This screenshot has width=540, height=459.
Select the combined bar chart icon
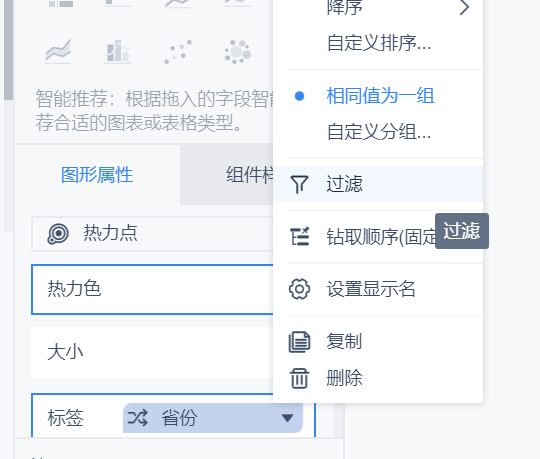point(118,52)
